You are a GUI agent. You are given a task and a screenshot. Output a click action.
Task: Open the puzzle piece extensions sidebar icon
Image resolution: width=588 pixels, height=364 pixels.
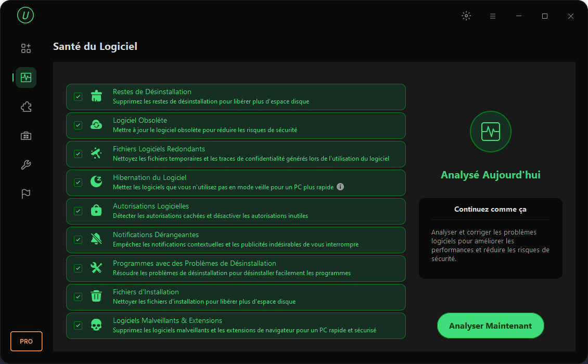point(26,107)
